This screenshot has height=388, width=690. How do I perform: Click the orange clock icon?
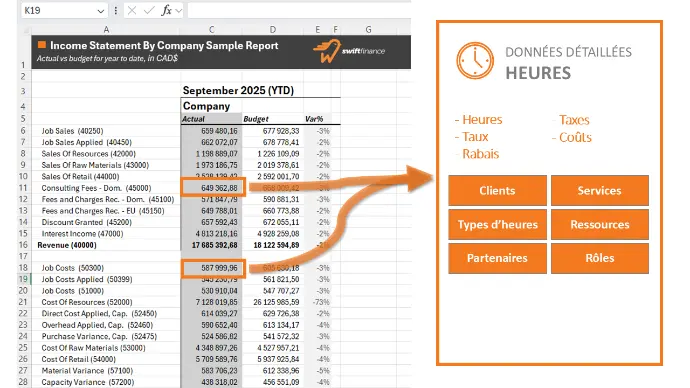475,61
